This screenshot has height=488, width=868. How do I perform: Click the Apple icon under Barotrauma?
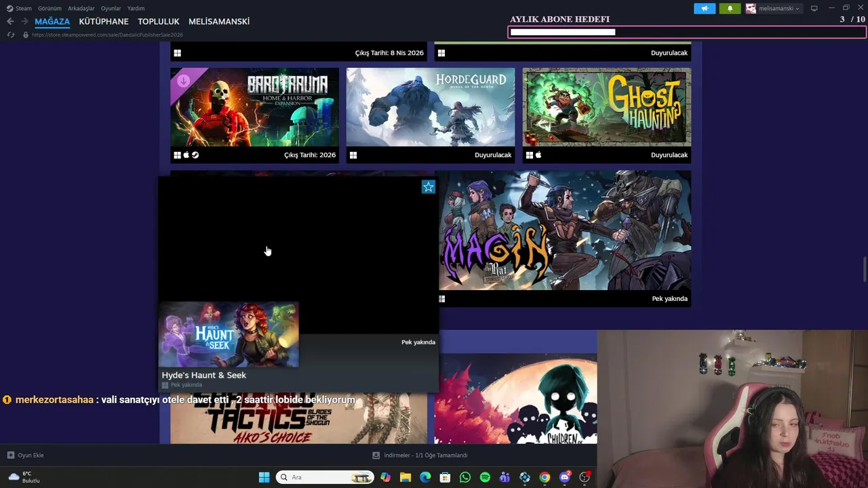click(186, 155)
